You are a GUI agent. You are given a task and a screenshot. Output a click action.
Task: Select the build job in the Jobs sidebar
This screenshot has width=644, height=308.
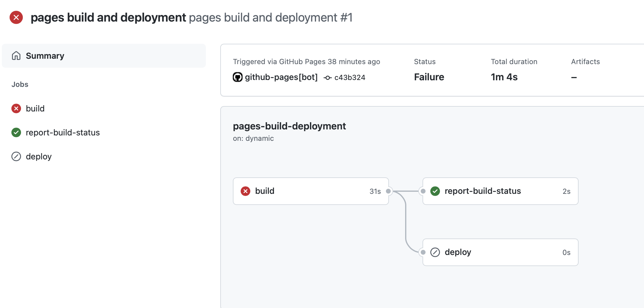tap(35, 108)
